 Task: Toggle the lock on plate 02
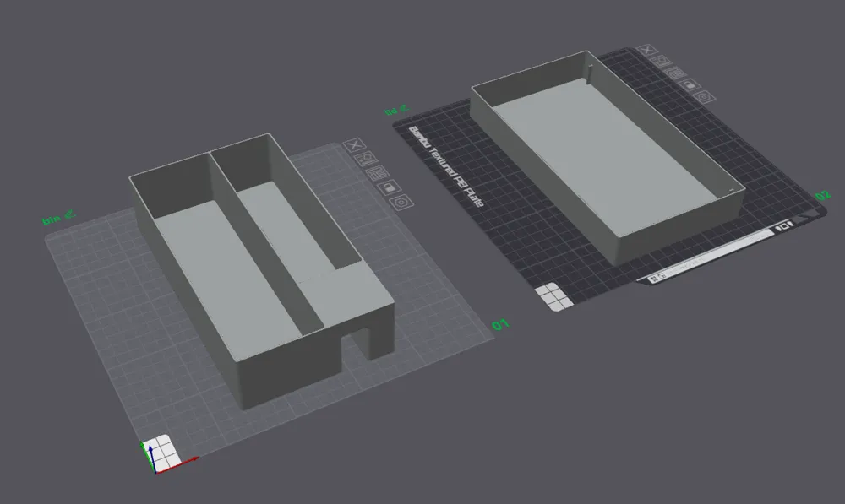(x=690, y=84)
